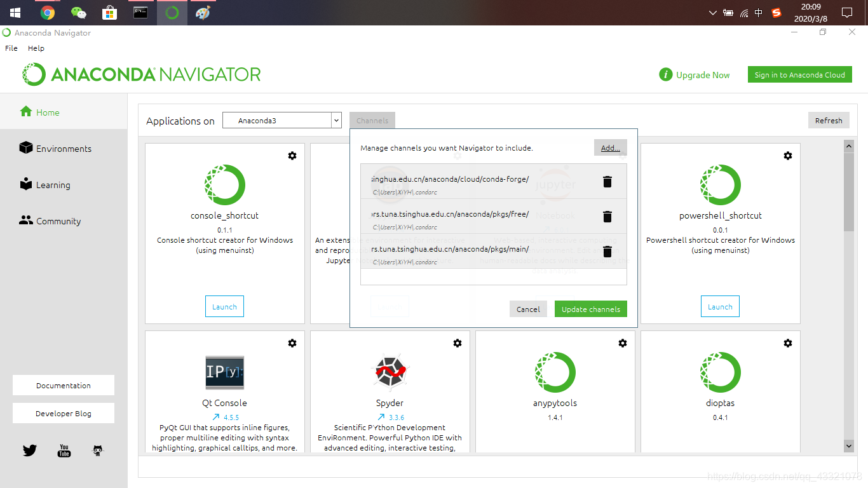Open gear options for Spyder
868x488 pixels.
458,343
